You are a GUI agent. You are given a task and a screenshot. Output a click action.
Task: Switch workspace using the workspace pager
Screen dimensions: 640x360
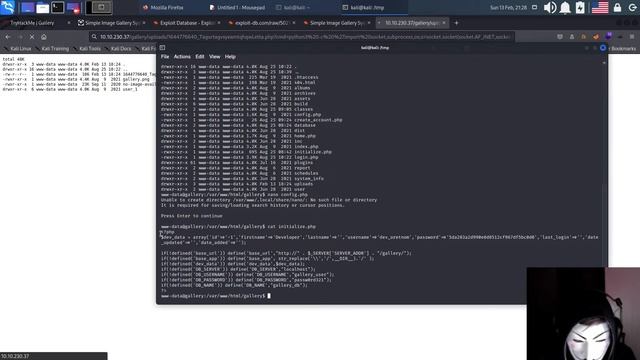pyautogui.click(x=99, y=7)
